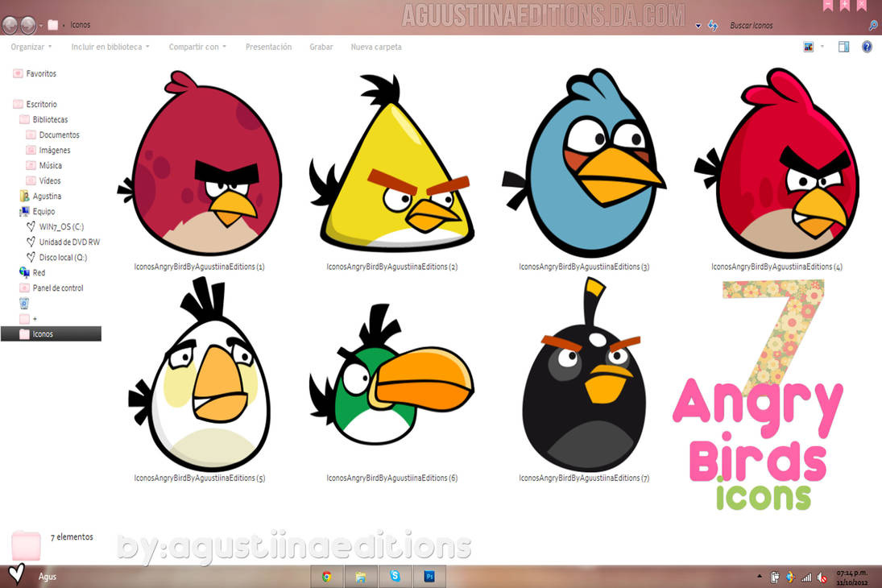Click the volume icon in the system tray
This screenshot has width=882, height=588.
[x=823, y=577]
